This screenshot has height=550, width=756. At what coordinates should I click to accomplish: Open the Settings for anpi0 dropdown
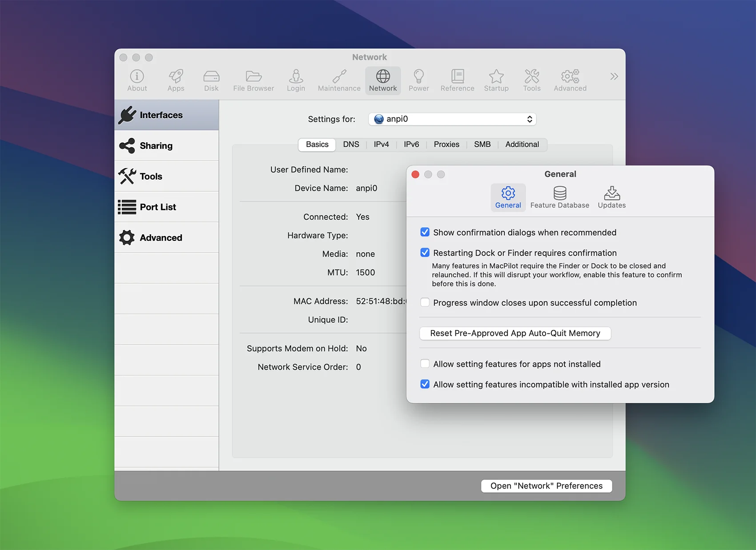tap(452, 119)
